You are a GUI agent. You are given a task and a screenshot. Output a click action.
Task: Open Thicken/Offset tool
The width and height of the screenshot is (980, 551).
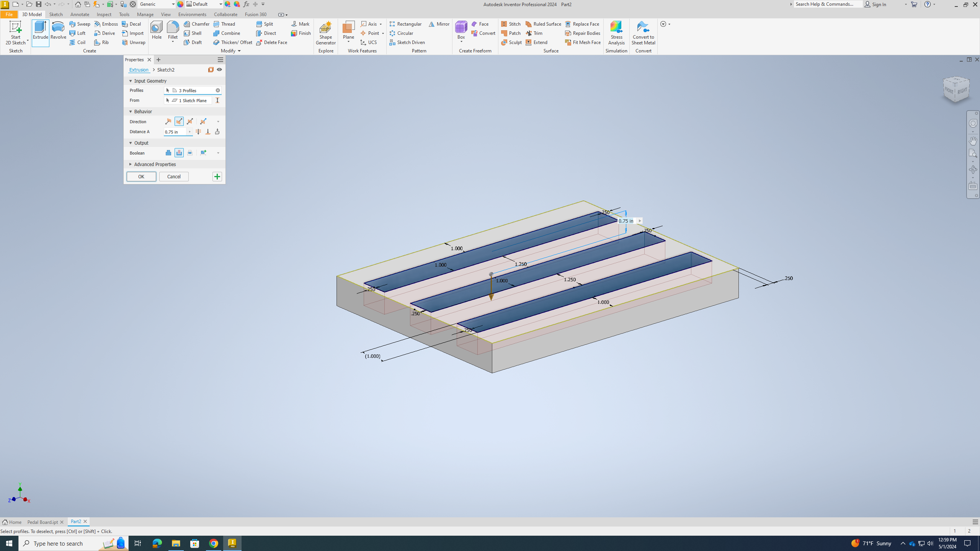[233, 42]
